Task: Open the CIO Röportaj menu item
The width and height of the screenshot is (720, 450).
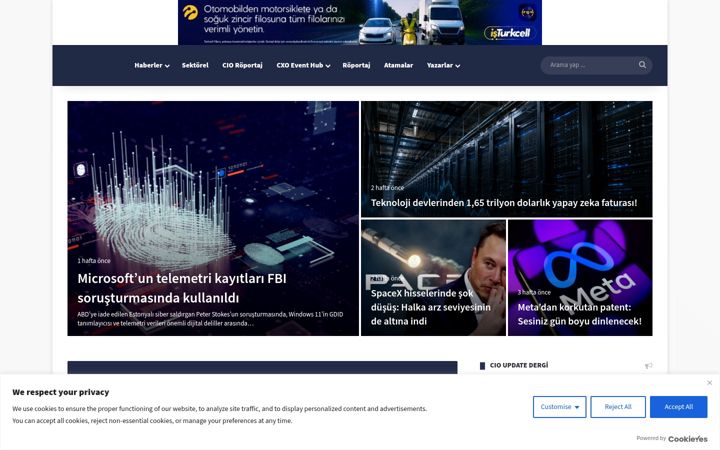Action: coord(242,65)
